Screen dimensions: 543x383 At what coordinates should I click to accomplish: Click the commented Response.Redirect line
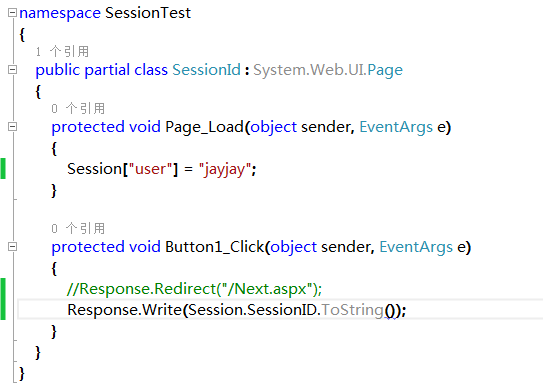[x=194, y=289]
